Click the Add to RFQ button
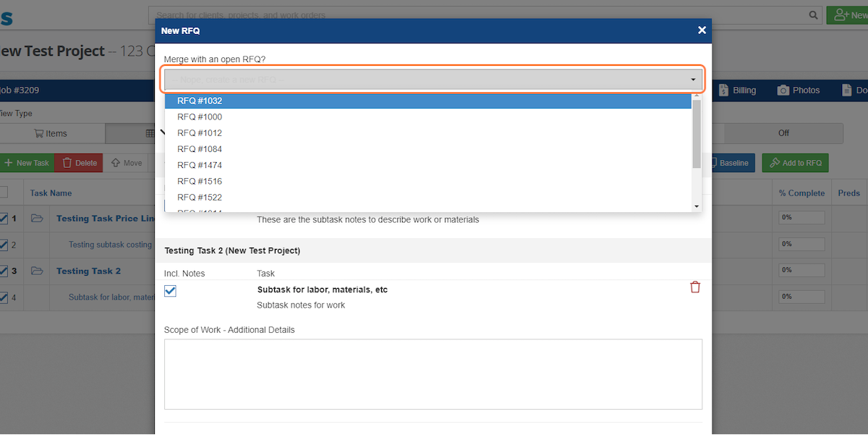Image resolution: width=868 pixels, height=435 pixels. (795, 163)
